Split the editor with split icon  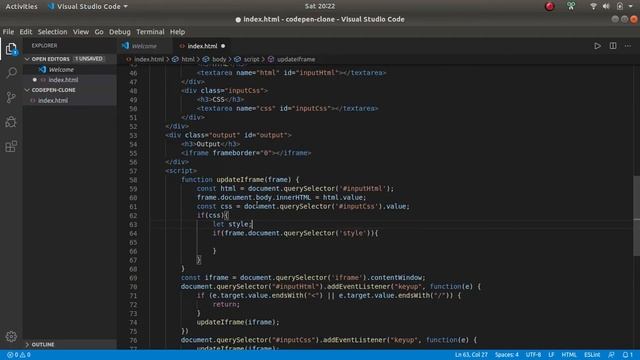(613, 46)
